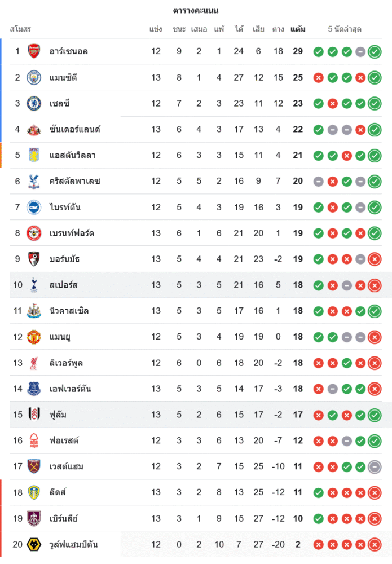This screenshot has height=564, width=392.
Task: Click the Chelsea club badge
Action: [34, 103]
